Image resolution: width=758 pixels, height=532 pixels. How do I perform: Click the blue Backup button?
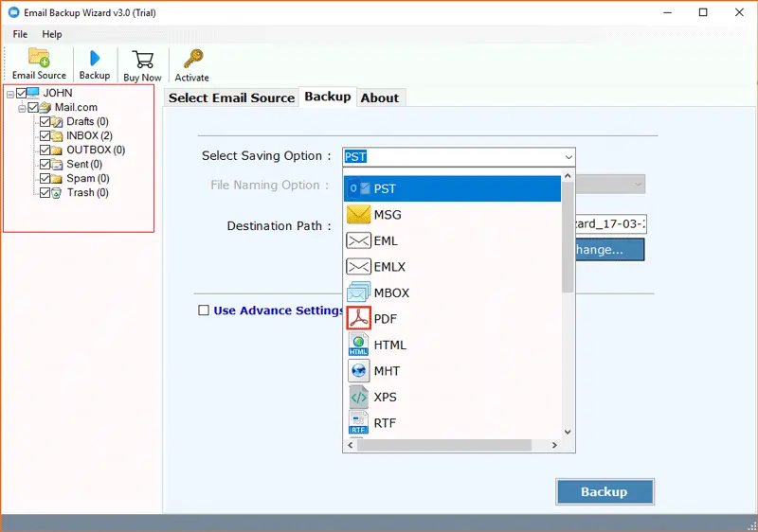(604, 492)
